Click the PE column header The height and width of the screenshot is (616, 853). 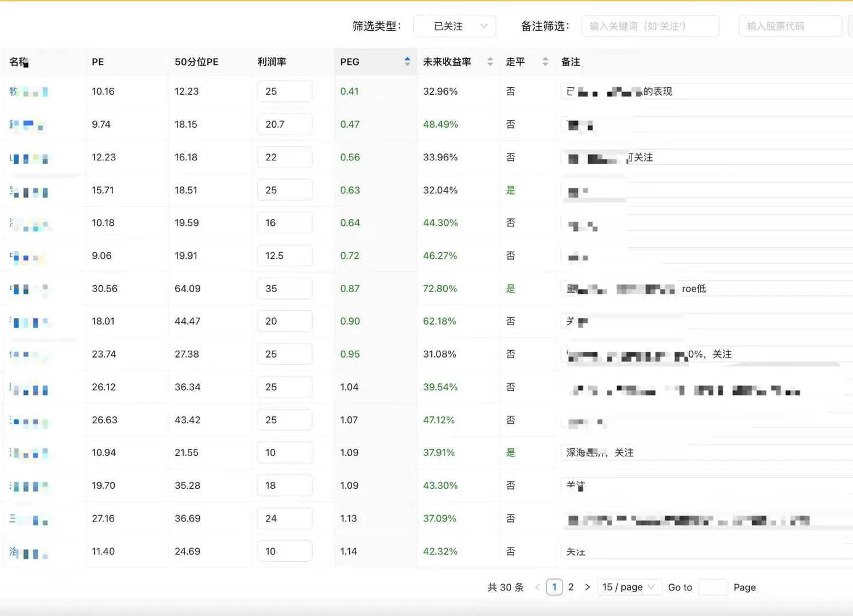97,62
